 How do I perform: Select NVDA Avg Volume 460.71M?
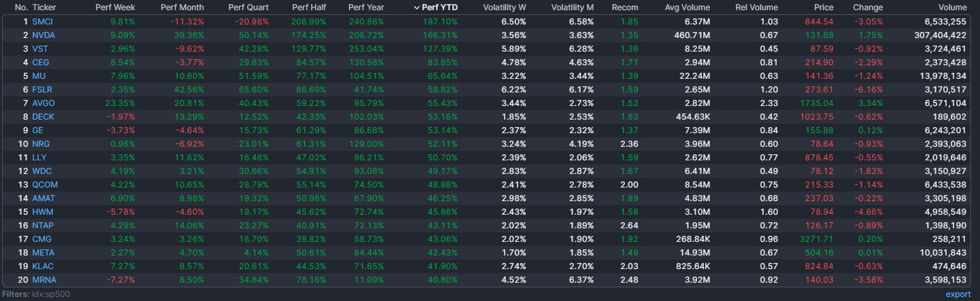(692, 35)
